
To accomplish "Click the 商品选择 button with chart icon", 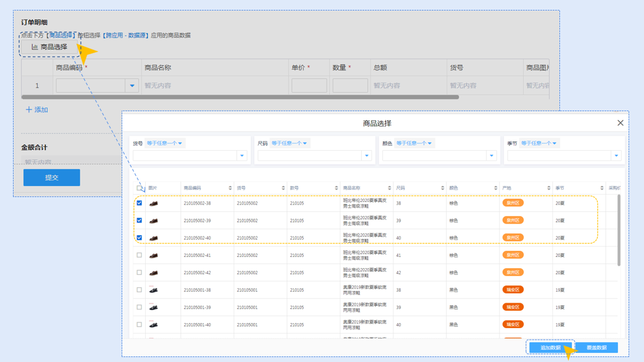I will click(x=49, y=47).
